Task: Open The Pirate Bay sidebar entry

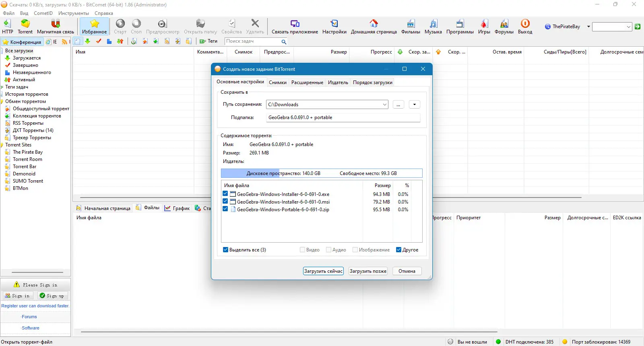Action: 27,152
